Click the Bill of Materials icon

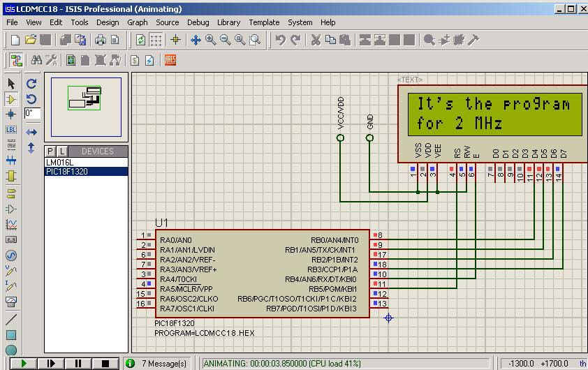[135, 61]
